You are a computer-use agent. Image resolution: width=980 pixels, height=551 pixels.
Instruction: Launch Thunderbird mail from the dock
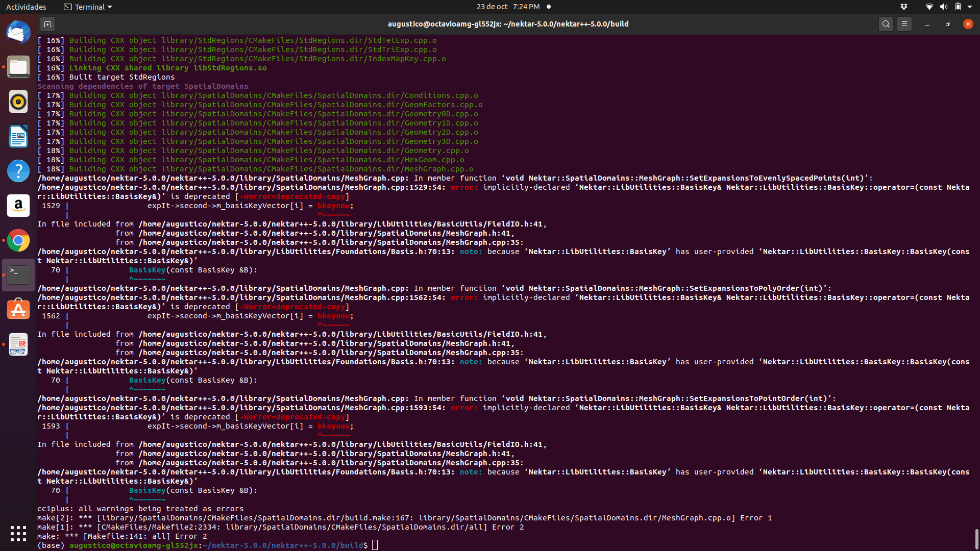(x=18, y=33)
